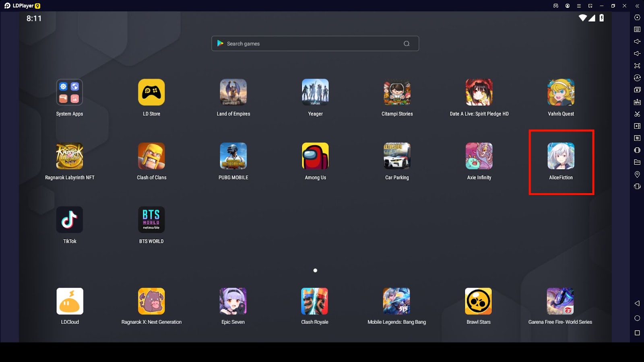Screen dimensions: 644x362
Task: Click the Android Home circle button
Action: [x=637, y=318]
